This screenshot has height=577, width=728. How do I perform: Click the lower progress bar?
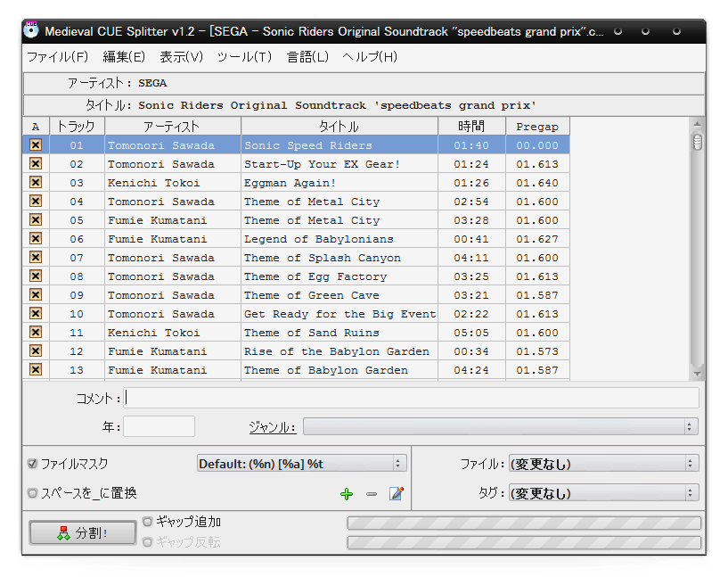point(524,542)
